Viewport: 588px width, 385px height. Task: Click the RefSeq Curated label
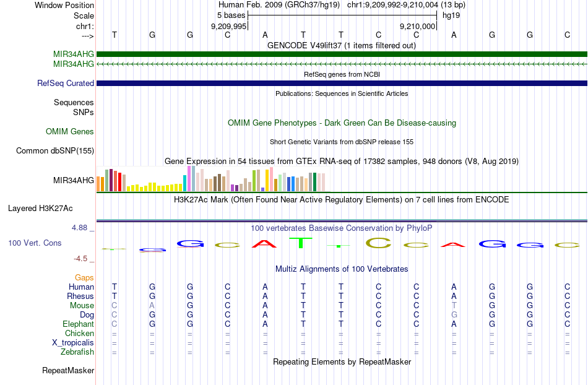pyautogui.click(x=66, y=83)
